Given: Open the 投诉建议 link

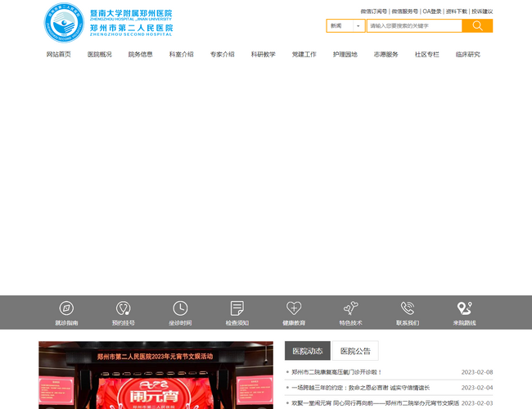Looking at the screenshot, I should pyautogui.click(x=481, y=11).
